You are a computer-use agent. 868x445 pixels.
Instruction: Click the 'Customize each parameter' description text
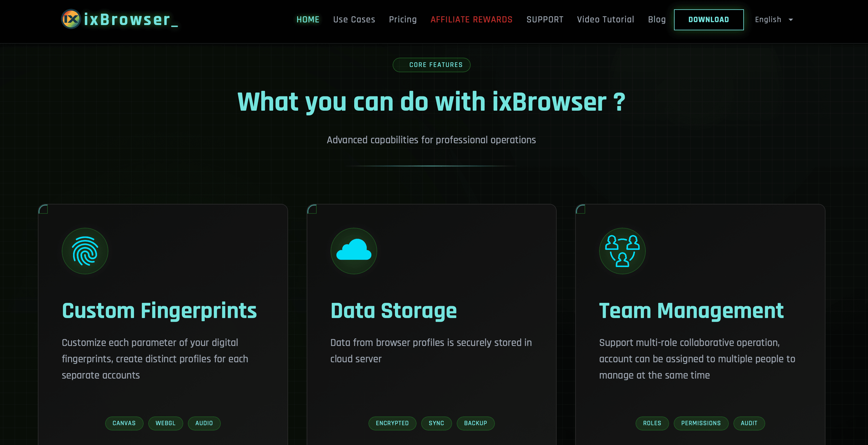(x=155, y=359)
